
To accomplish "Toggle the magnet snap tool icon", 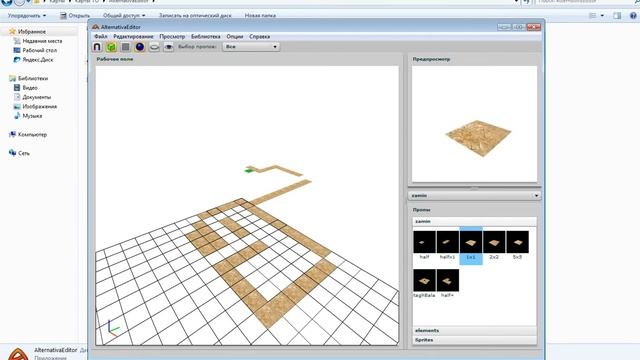I will 97,47.
